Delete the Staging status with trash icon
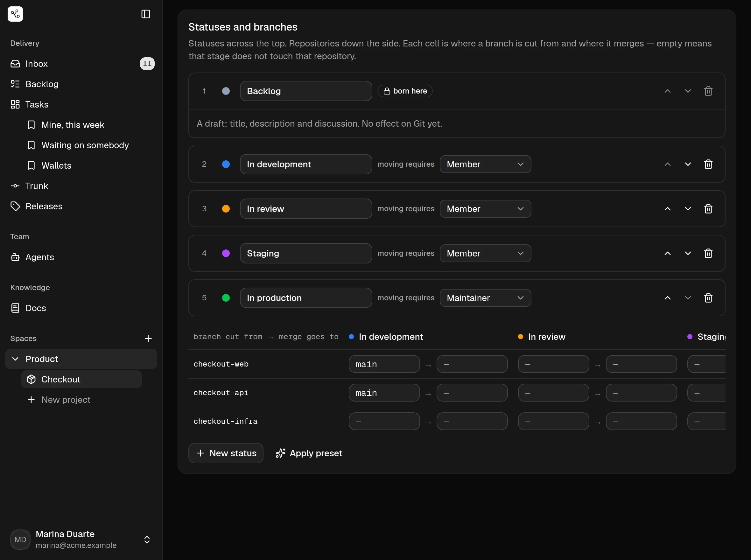Screen dimensions: 751x560 click(x=708, y=253)
